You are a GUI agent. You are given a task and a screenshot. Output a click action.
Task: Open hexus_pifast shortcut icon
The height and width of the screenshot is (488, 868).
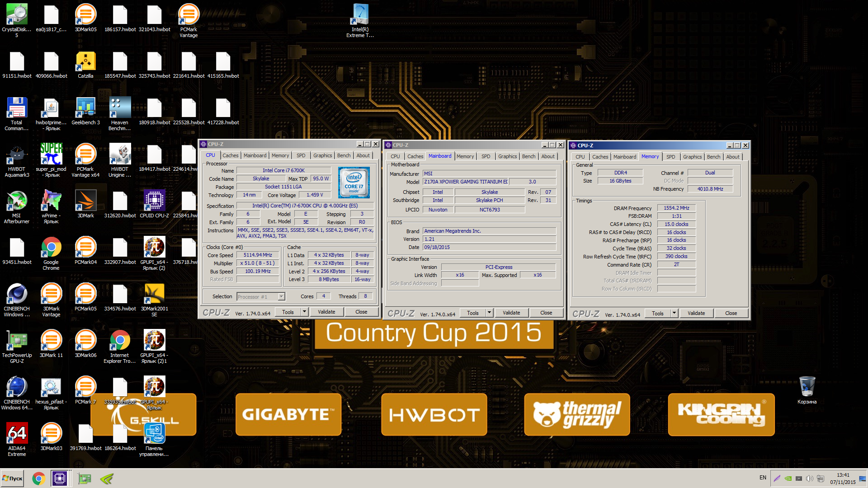click(51, 393)
